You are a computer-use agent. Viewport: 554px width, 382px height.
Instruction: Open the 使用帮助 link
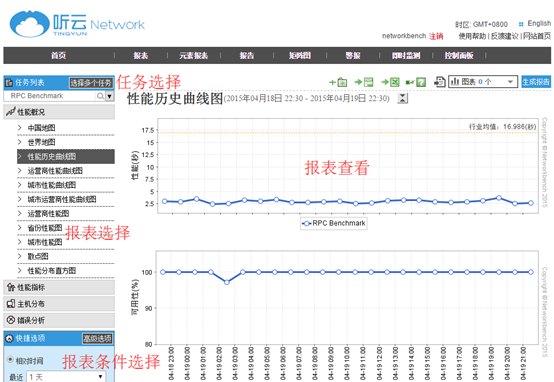coord(472,36)
